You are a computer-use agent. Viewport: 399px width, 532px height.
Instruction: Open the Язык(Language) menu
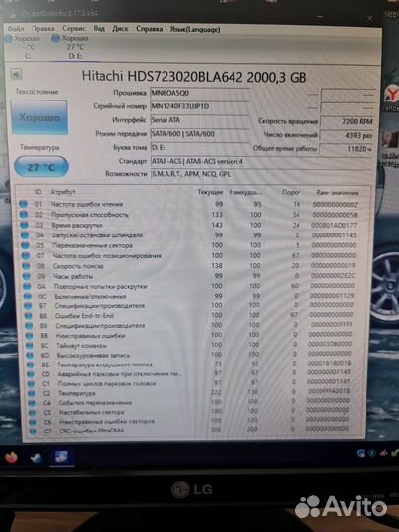[195, 30]
